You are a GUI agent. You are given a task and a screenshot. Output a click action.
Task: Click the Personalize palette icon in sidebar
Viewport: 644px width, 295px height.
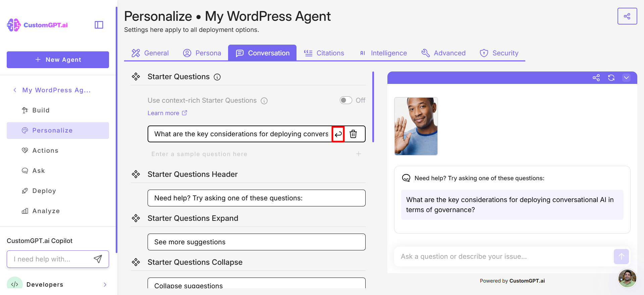pos(25,130)
